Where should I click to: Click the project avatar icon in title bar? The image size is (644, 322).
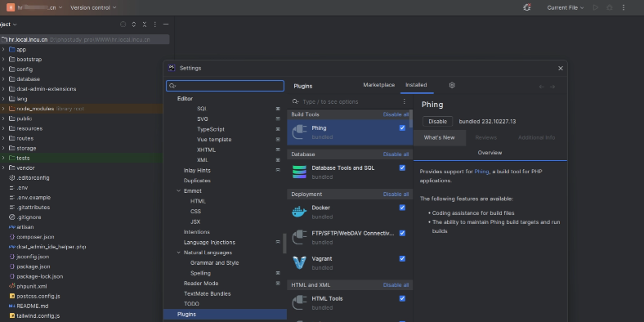pyautogui.click(x=11, y=7)
